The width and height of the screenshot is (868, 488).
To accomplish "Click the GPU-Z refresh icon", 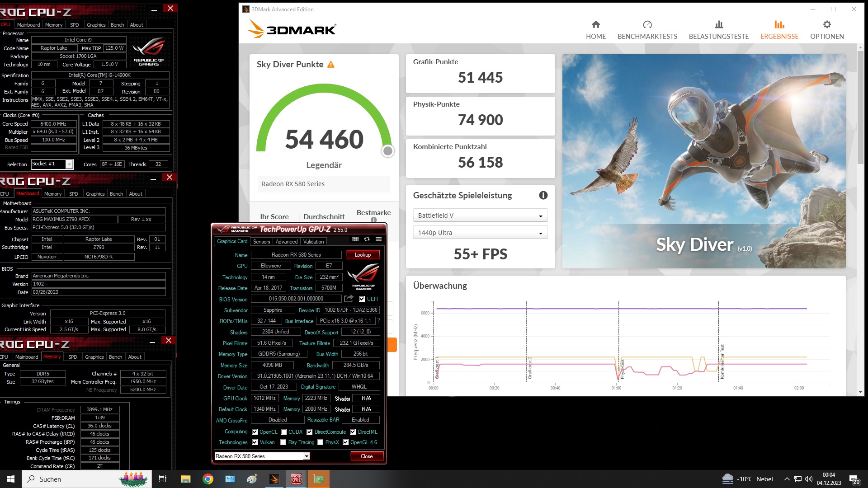I will pyautogui.click(x=367, y=239).
